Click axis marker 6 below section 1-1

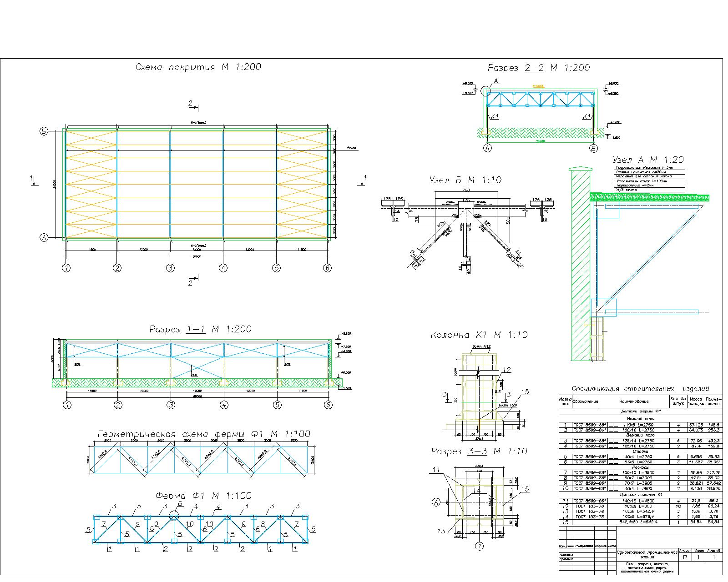tap(329, 405)
